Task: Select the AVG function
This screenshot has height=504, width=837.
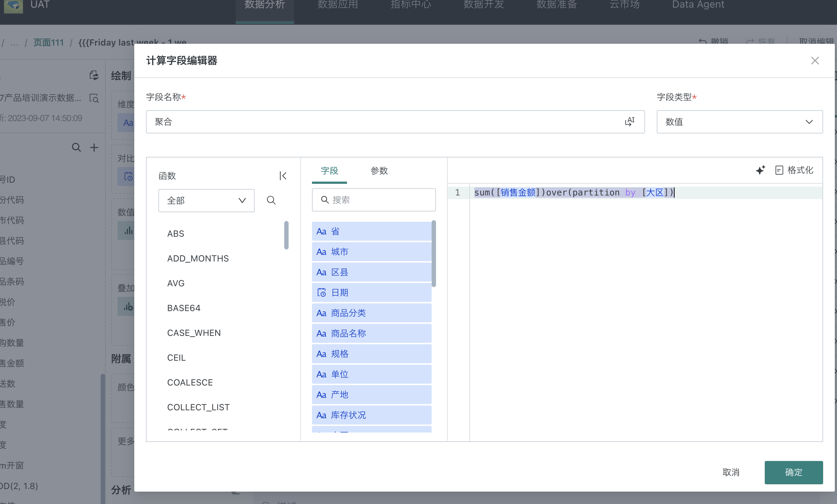Action: [175, 283]
